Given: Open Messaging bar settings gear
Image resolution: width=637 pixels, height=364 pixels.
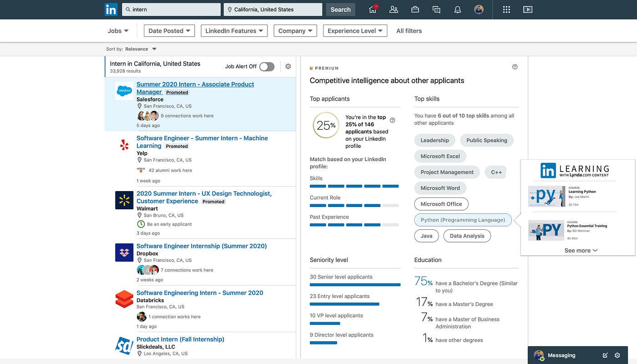Looking at the screenshot, I should [617, 355].
